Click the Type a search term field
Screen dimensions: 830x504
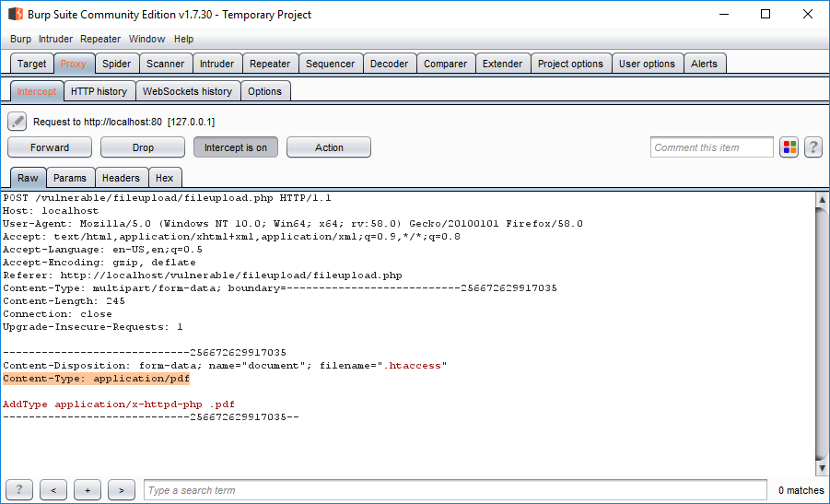[x=455, y=490]
